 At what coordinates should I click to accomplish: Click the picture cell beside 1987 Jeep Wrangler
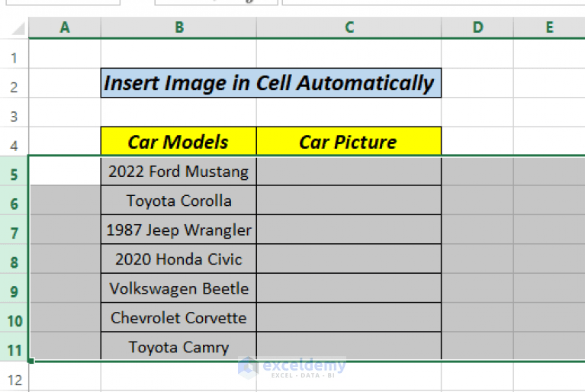pyautogui.click(x=349, y=230)
